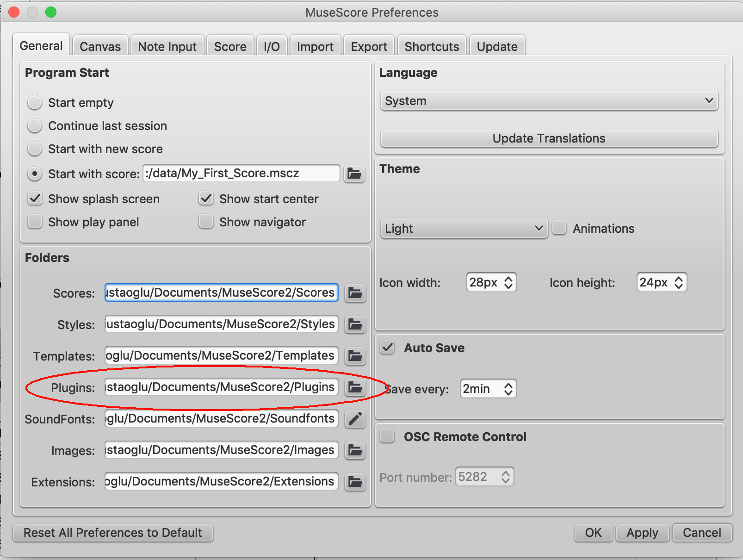
Task: Choose Continue last session
Action: pos(35,125)
